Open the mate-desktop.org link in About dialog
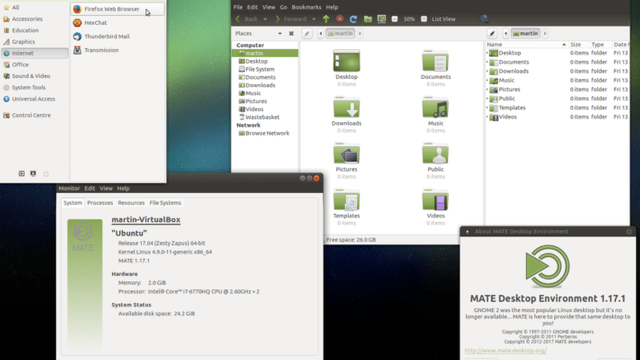This screenshot has height=360, width=640. [505, 351]
